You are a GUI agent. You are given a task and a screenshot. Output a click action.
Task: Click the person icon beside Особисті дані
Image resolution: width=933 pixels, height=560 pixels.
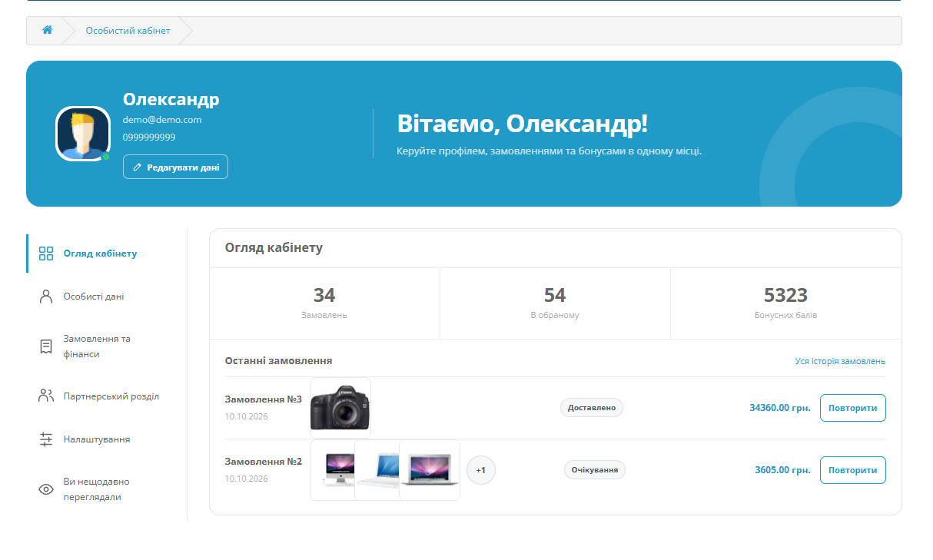46,297
